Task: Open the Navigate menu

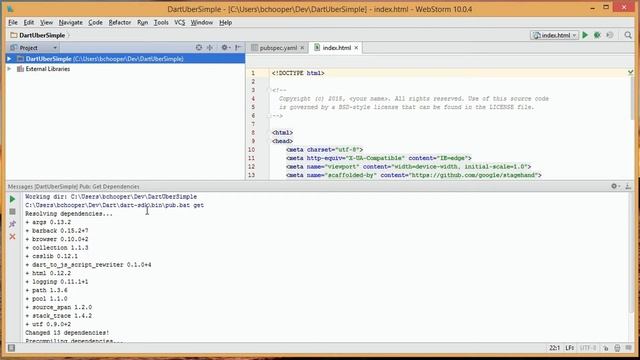Action: (70, 22)
